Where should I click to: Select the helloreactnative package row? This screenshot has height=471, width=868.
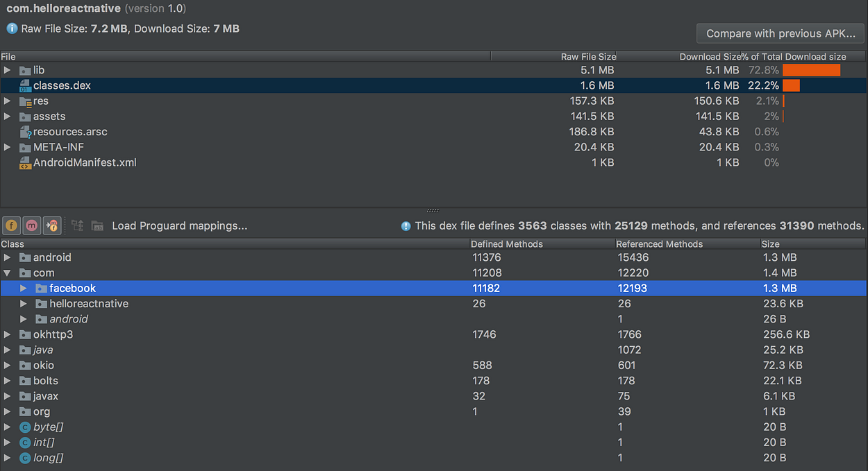pos(89,304)
